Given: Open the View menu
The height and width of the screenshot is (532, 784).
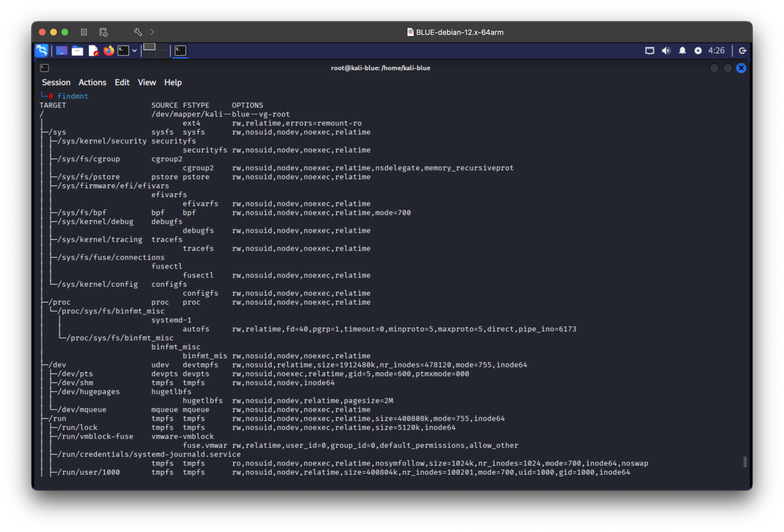Looking at the screenshot, I should coord(146,82).
